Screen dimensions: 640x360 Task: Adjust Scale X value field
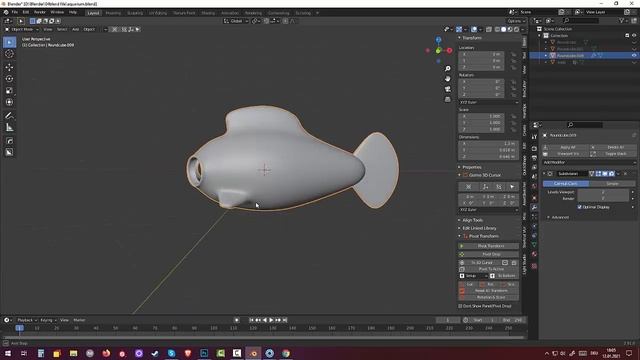tap(482, 116)
